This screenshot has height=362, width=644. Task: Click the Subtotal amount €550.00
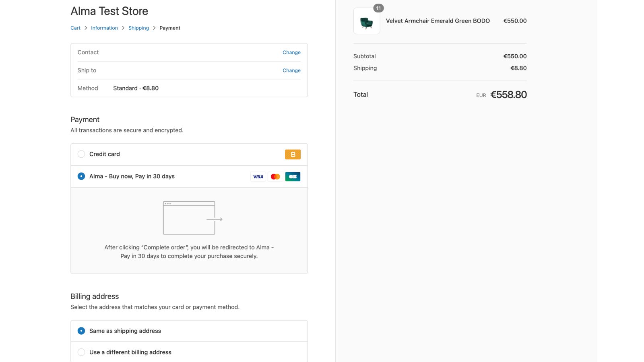coord(515,56)
